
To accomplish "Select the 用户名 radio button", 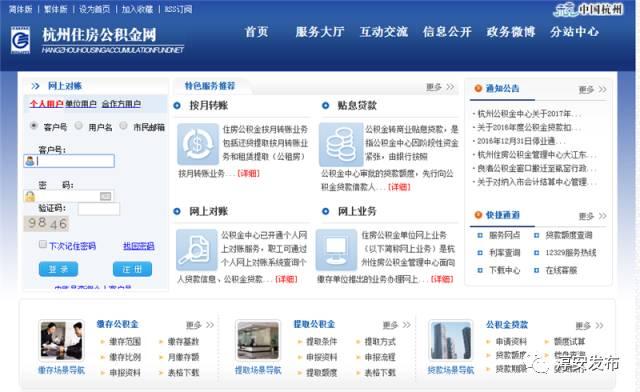I will [x=79, y=126].
